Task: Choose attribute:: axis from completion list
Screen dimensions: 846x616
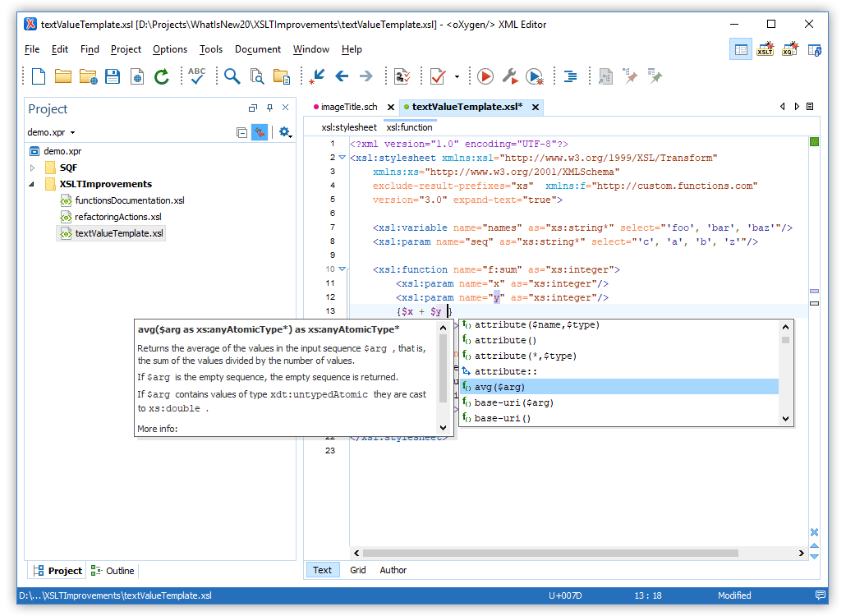Action: click(618, 371)
